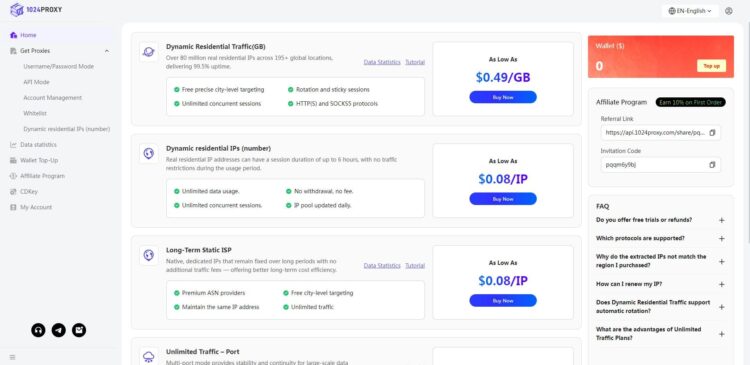Open Affiliate Program in sidebar
Screen dimensions: 750x365
point(43,176)
